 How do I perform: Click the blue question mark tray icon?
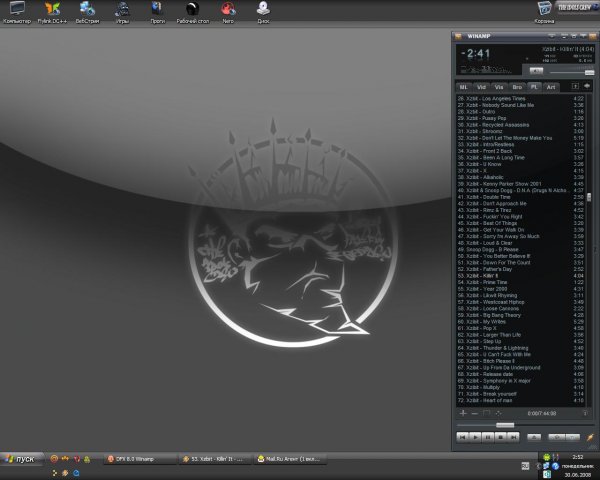[x=556, y=466]
